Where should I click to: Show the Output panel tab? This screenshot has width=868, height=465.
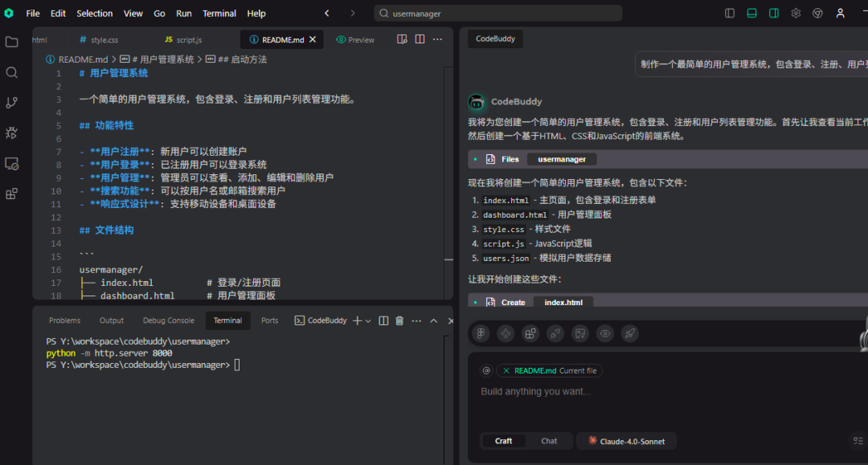[111, 320]
